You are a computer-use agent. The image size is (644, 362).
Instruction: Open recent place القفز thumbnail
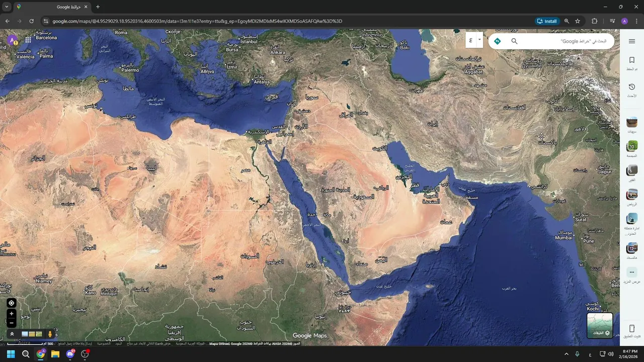tap(632, 170)
